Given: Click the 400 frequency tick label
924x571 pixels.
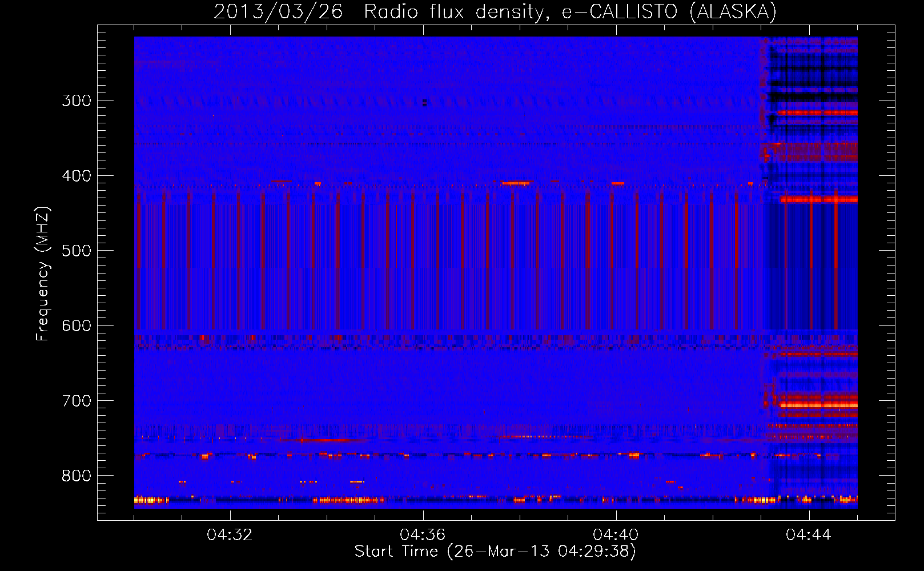Looking at the screenshot, I should coord(77,176).
